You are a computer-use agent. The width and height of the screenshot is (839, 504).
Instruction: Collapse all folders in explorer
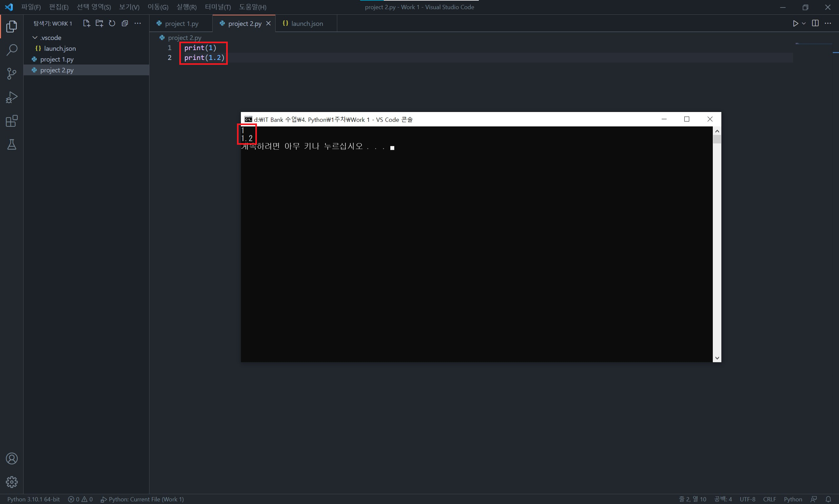point(125,23)
